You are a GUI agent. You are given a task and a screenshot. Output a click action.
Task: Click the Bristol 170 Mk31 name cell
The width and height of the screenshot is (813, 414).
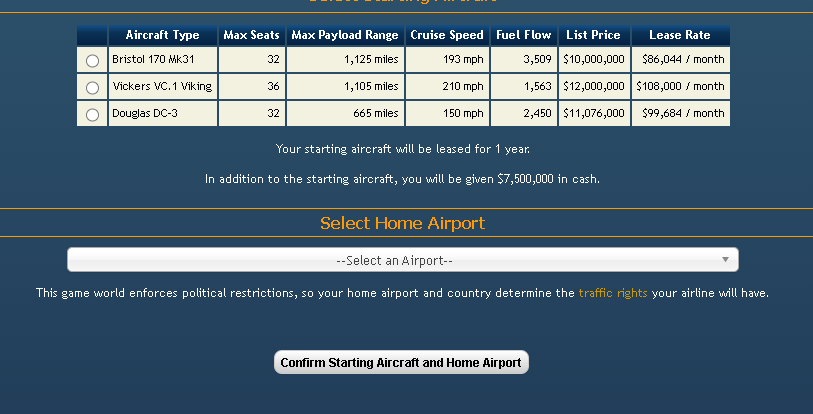click(x=163, y=59)
